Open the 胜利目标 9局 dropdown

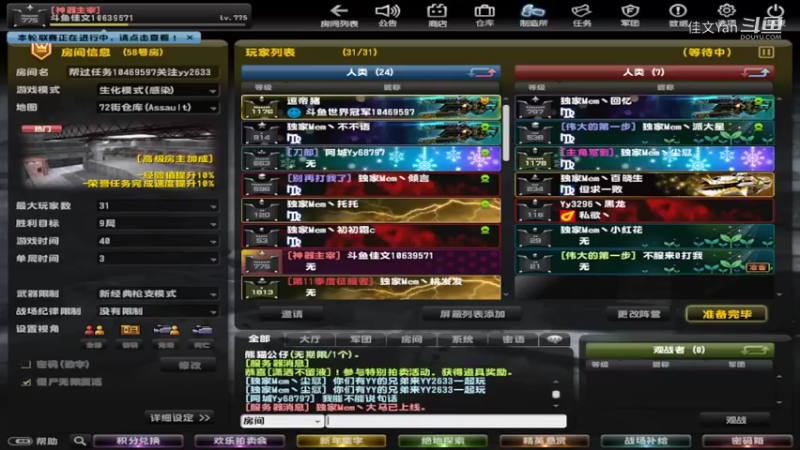pyautogui.click(x=158, y=223)
